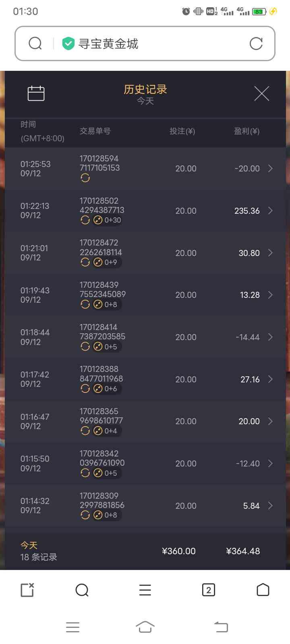Tap the green security shield icon
Screen dimensions: 290x644
point(68,43)
